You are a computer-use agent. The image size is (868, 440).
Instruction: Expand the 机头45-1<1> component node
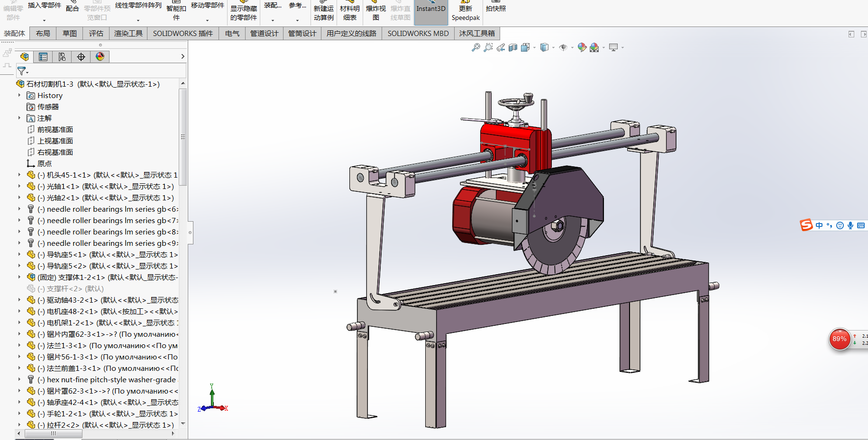(19, 175)
